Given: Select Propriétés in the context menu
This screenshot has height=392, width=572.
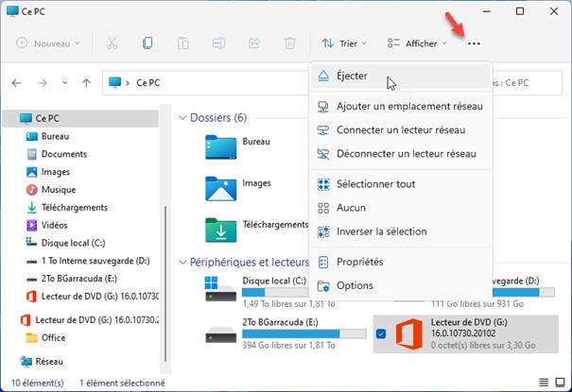Looking at the screenshot, I should click(359, 262).
